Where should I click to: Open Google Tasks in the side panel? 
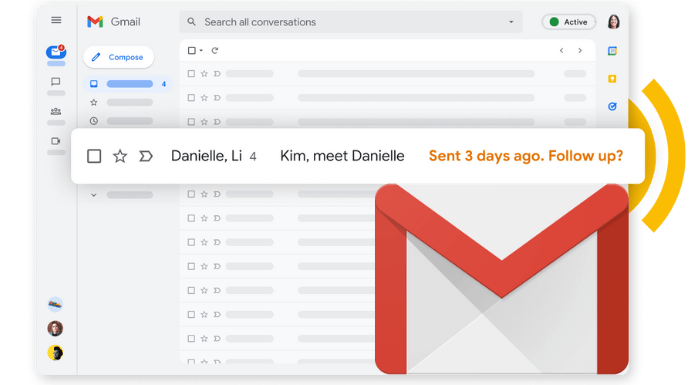612,106
